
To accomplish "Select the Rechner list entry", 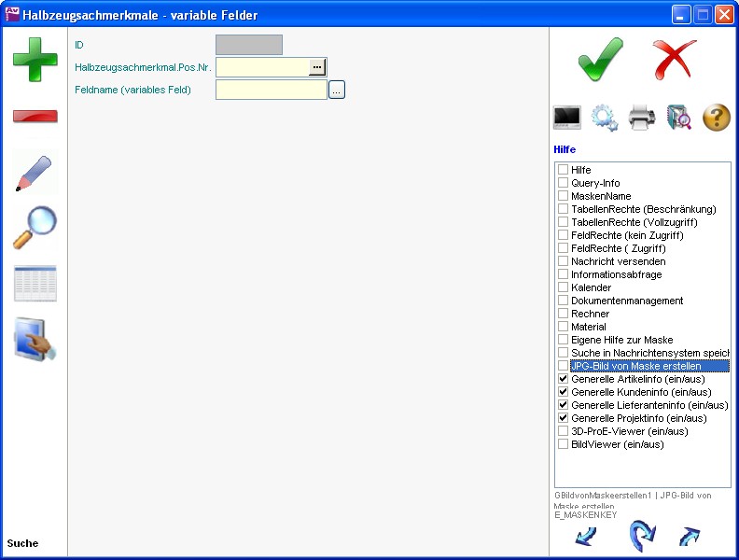I will pyautogui.click(x=590, y=315).
